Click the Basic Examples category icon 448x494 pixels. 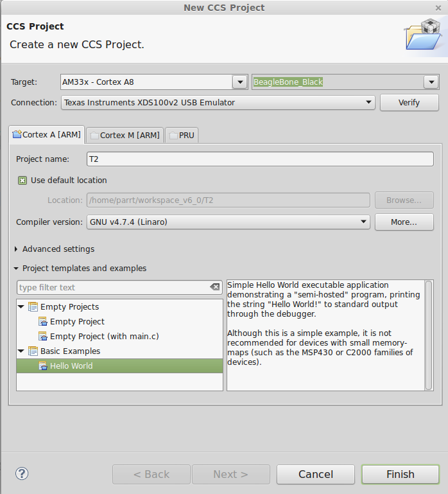[33, 351]
